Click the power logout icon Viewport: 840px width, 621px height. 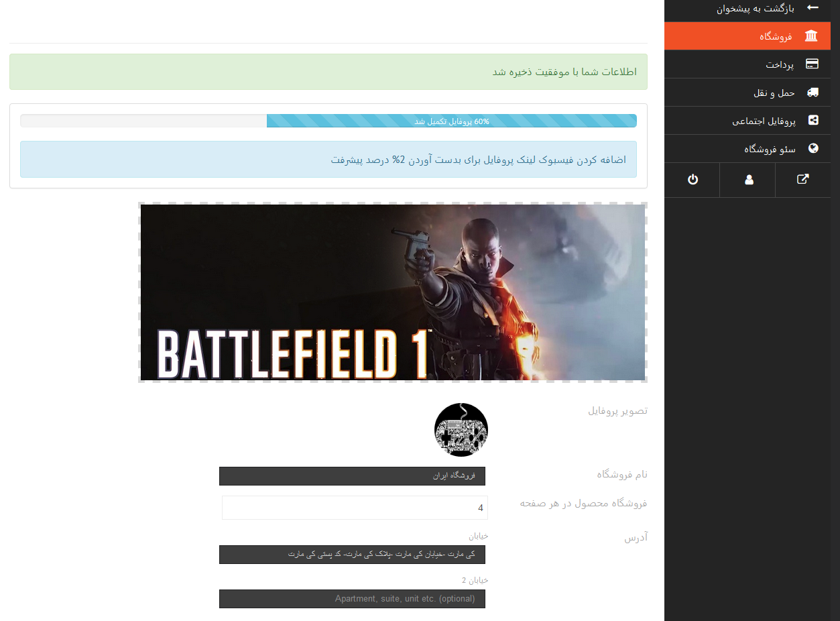tap(693, 180)
